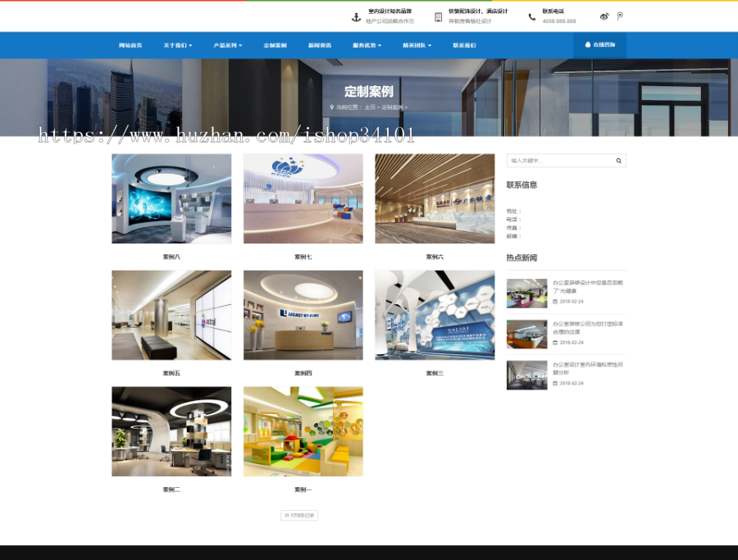The height and width of the screenshot is (560, 738).
Task: Open the 案例八 thumbnail image
Action: [171, 198]
